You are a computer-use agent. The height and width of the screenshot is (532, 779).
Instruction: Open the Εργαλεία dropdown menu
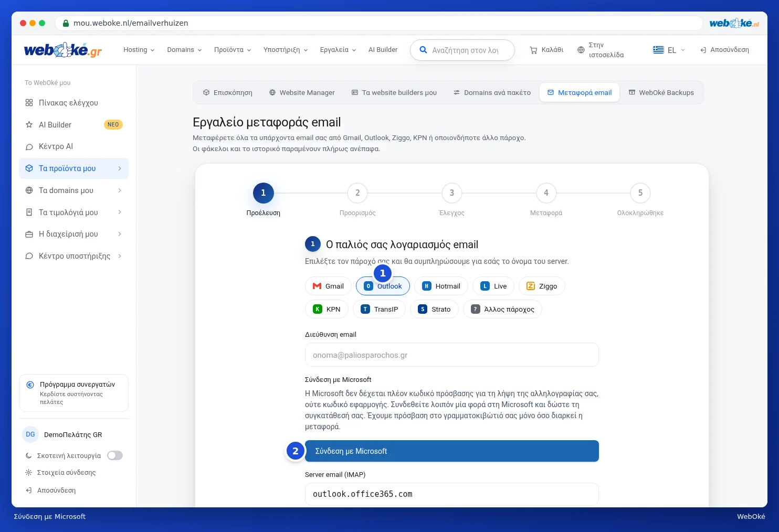[x=338, y=50]
